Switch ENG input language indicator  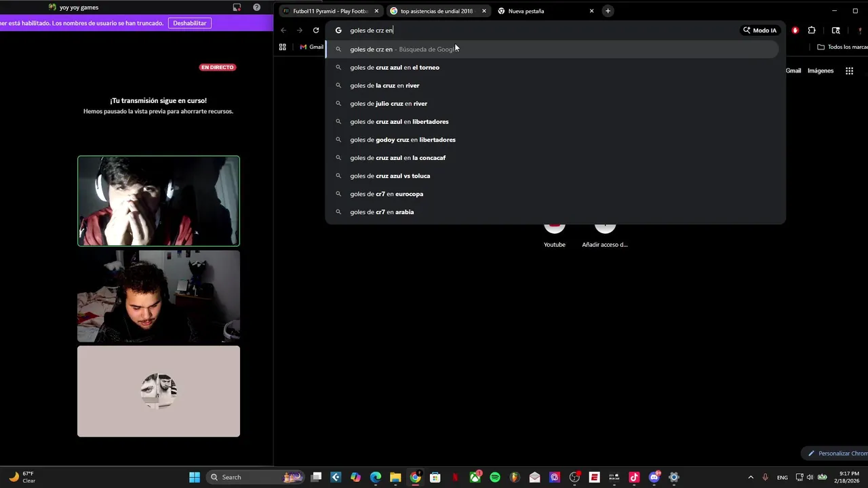pos(783,477)
